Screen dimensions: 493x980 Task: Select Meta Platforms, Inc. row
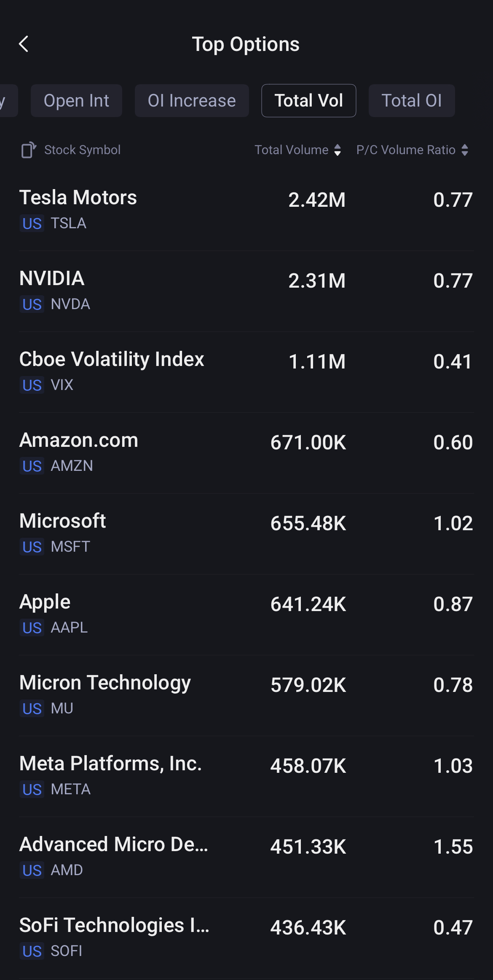click(246, 776)
